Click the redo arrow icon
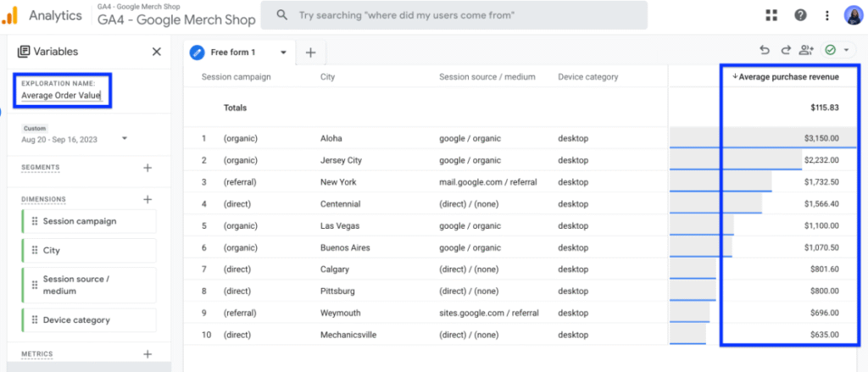 (x=786, y=50)
